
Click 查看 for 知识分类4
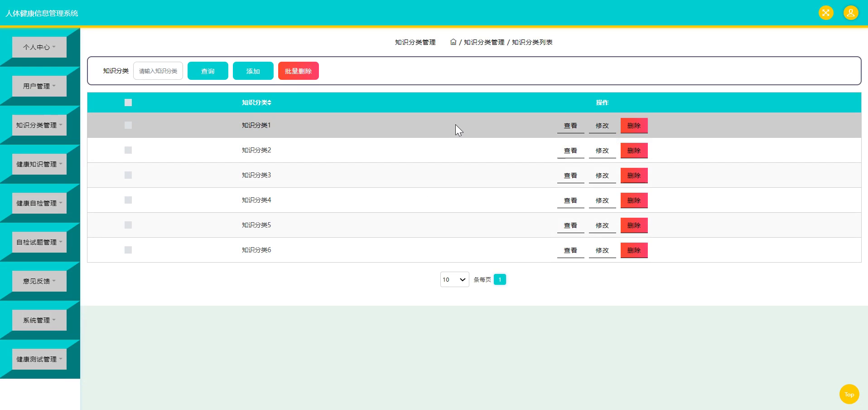(x=570, y=200)
